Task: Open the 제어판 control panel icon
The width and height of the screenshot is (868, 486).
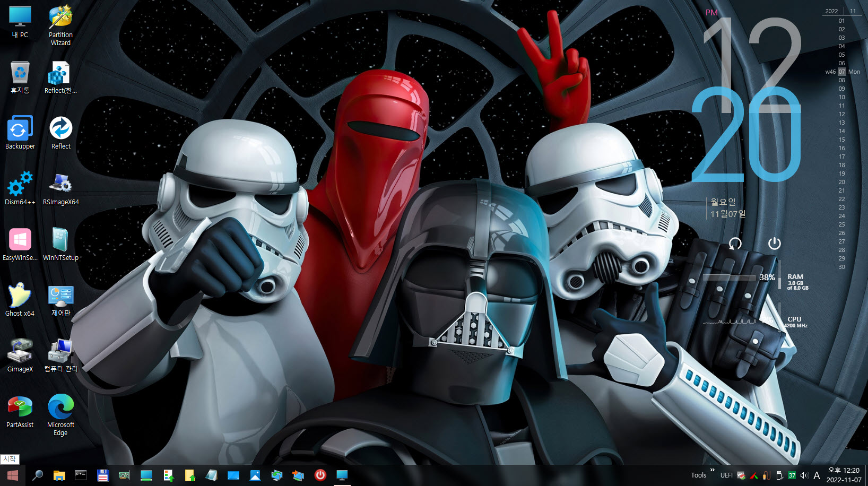Action: click(60, 300)
